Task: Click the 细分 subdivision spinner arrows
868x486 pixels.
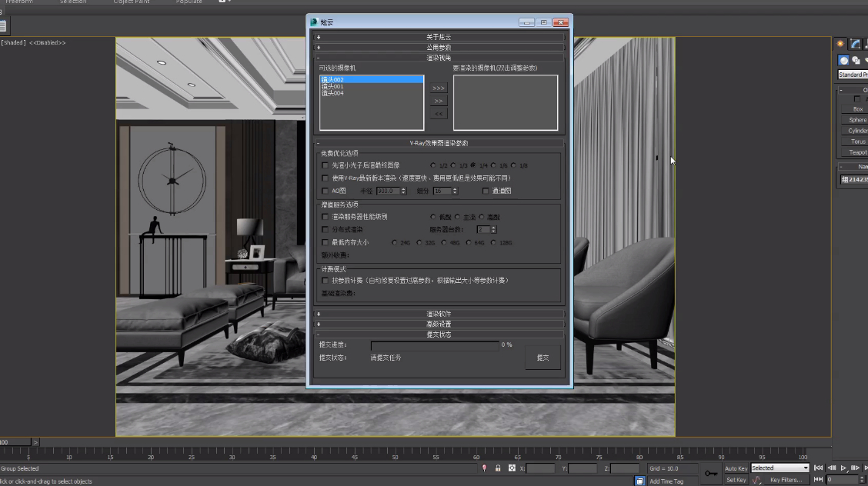Action: tap(455, 191)
